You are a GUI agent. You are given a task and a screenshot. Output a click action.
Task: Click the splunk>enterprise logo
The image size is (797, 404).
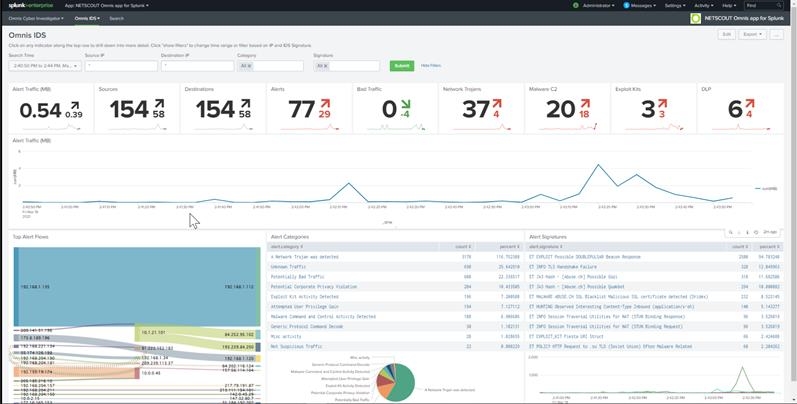(x=29, y=6)
